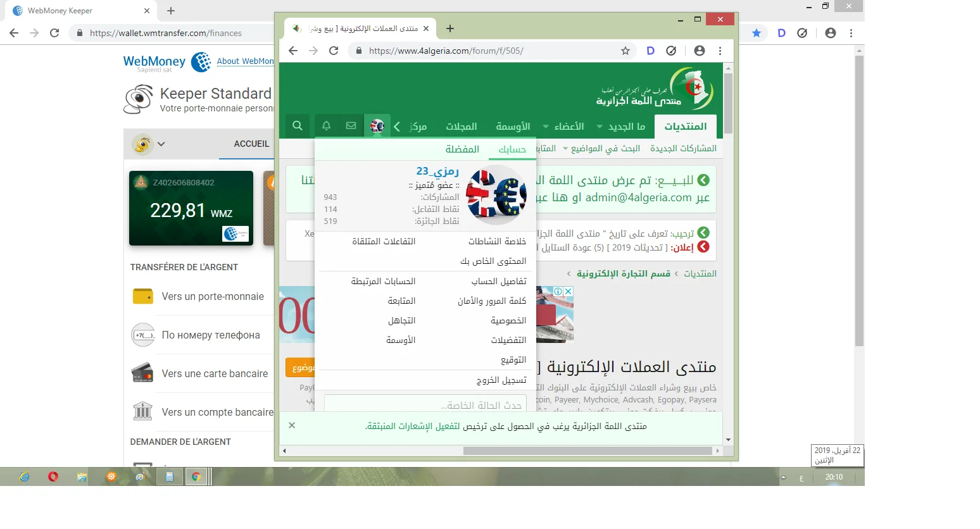Image resolution: width=980 pixels, height=529 pixels.
Task: Click the Vers une carte bancaire icon
Action: click(x=142, y=373)
